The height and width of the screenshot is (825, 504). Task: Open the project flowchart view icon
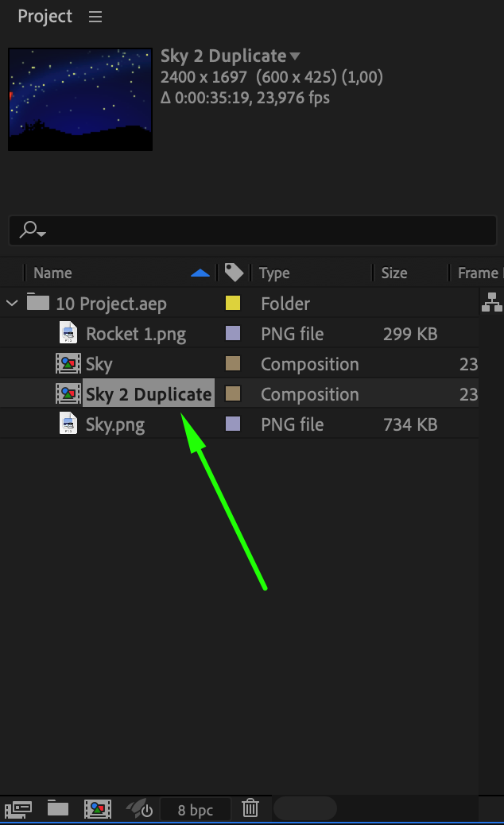pos(492,302)
